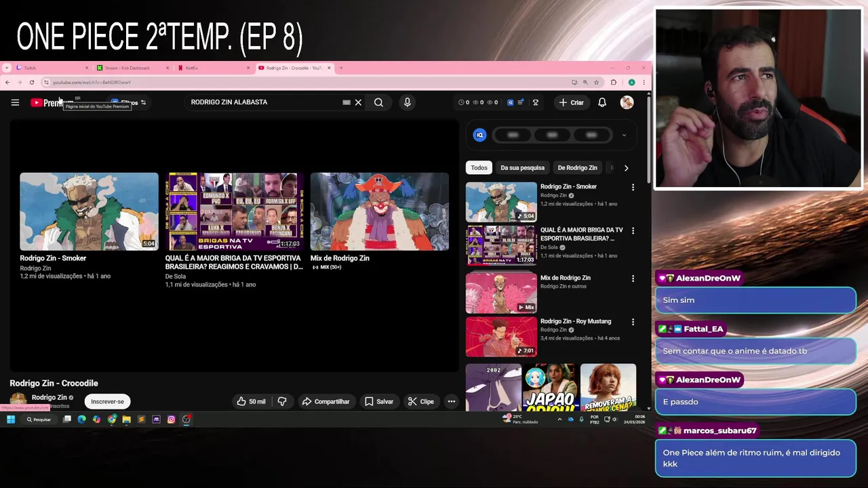Open options for Mix de Rodrigo Zin sidebar

coord(633,279)
